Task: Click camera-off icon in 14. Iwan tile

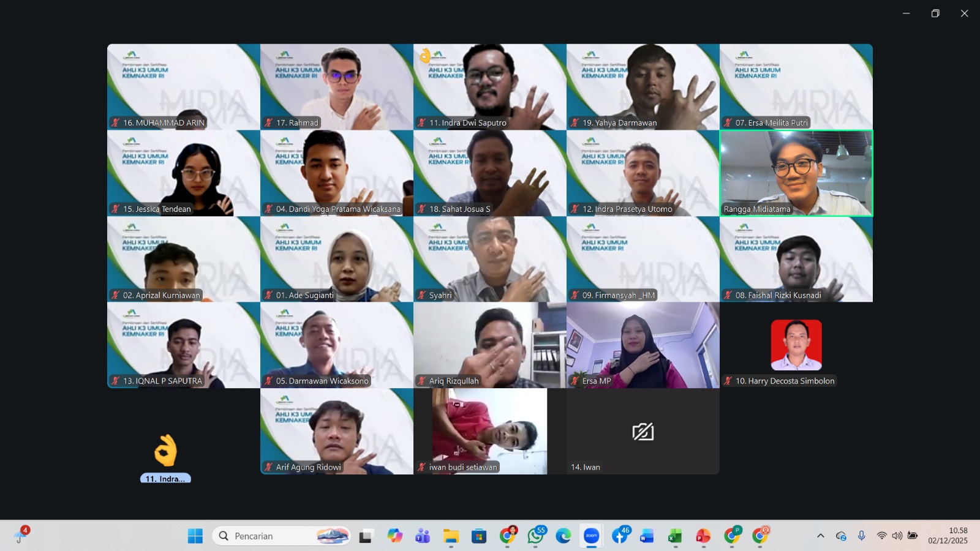Action: pos(643,432)
